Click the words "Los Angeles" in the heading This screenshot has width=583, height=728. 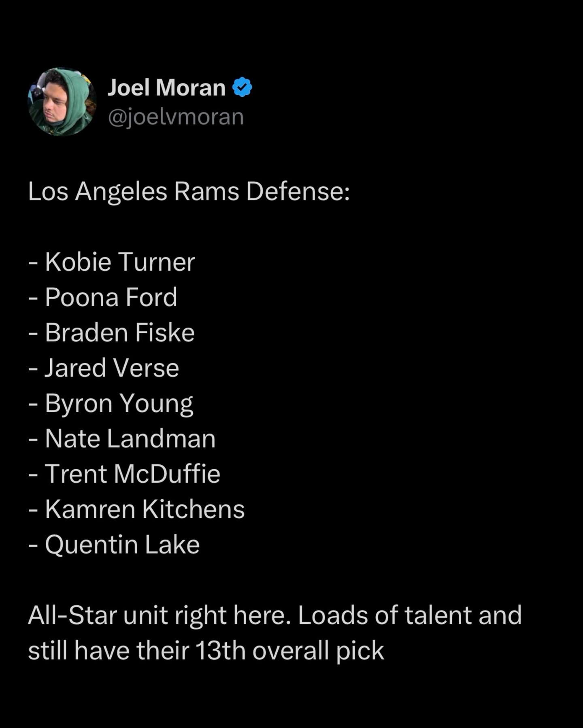click(97, 191)
